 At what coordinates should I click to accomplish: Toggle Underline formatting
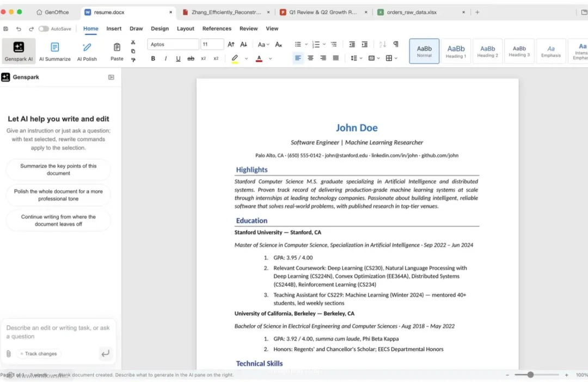click(178, 58)
